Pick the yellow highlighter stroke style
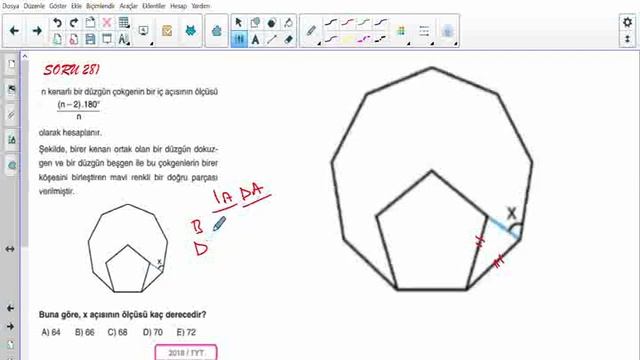 click(x=348, y=39)
